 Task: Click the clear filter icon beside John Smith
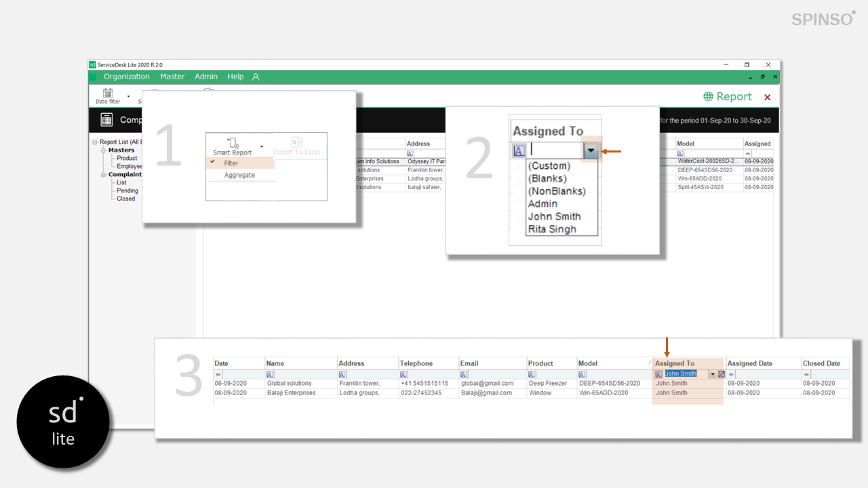point(722,374)
